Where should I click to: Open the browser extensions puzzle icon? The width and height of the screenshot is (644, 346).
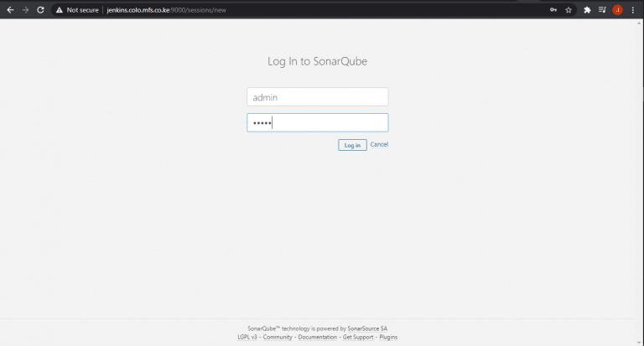(587, 10)
